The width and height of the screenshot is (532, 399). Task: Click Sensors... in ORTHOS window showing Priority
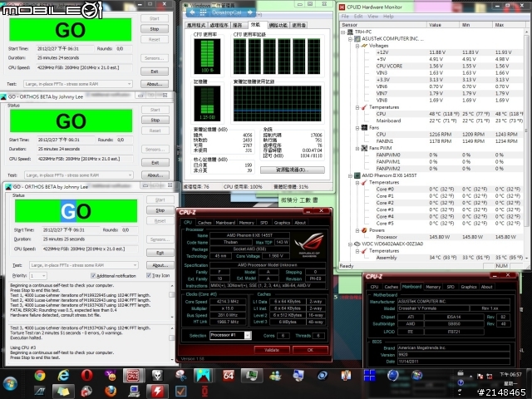click(160, 239)
